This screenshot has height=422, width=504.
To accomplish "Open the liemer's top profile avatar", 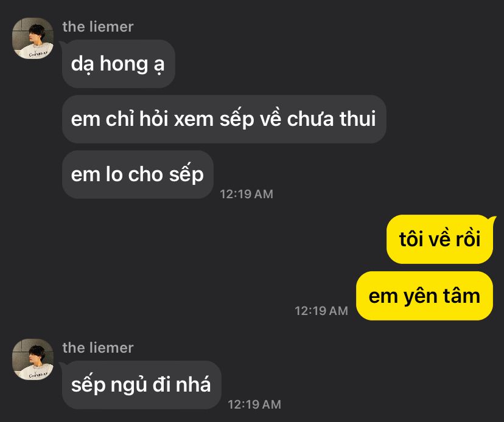I will point(33,38).
